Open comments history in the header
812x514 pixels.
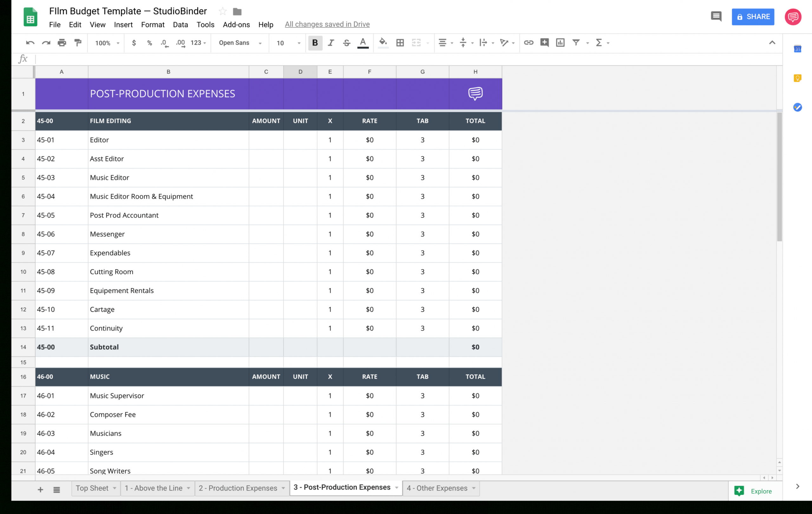coord(716,17)
